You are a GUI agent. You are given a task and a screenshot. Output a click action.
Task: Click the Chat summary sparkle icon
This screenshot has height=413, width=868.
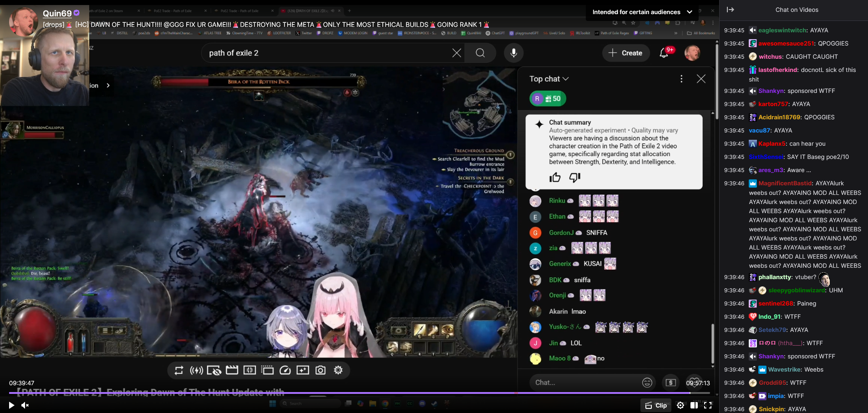(539, 124)
